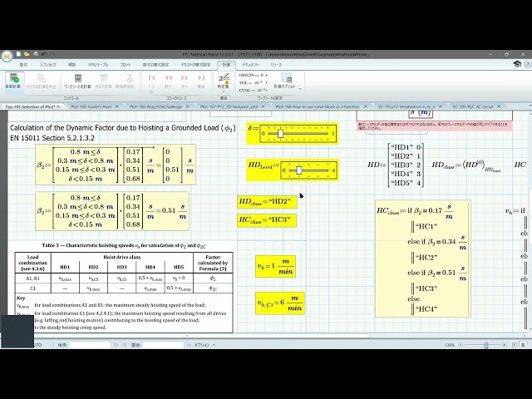Switch to the 入力/出力 ribbon tab

[x=47, y=65]
